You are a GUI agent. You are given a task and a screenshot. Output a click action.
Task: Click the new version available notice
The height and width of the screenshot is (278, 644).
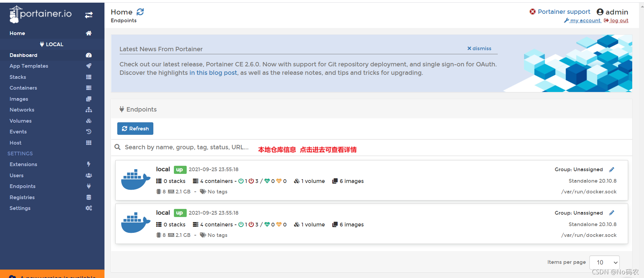(52, 274)
